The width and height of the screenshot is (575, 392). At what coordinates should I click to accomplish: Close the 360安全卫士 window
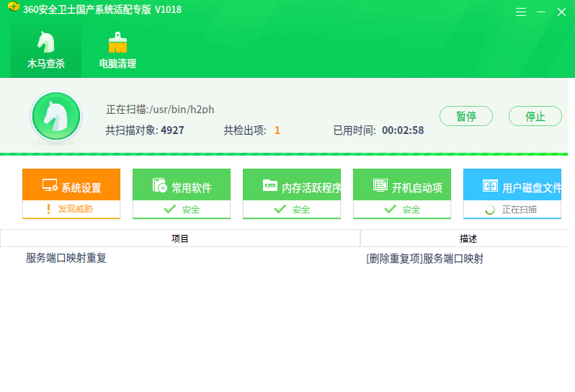[x=561, y=12]
